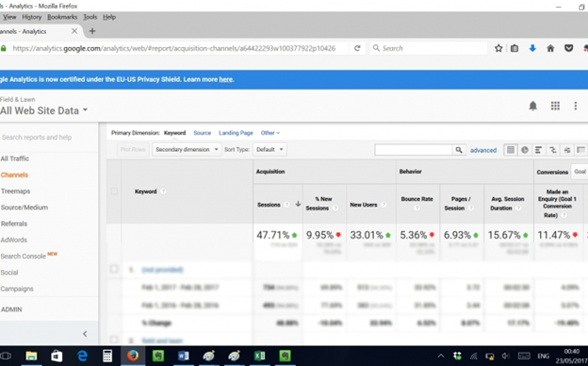This screenshot has height=366, width=588.
Task: Open the View menu
Action: (9, 17)
